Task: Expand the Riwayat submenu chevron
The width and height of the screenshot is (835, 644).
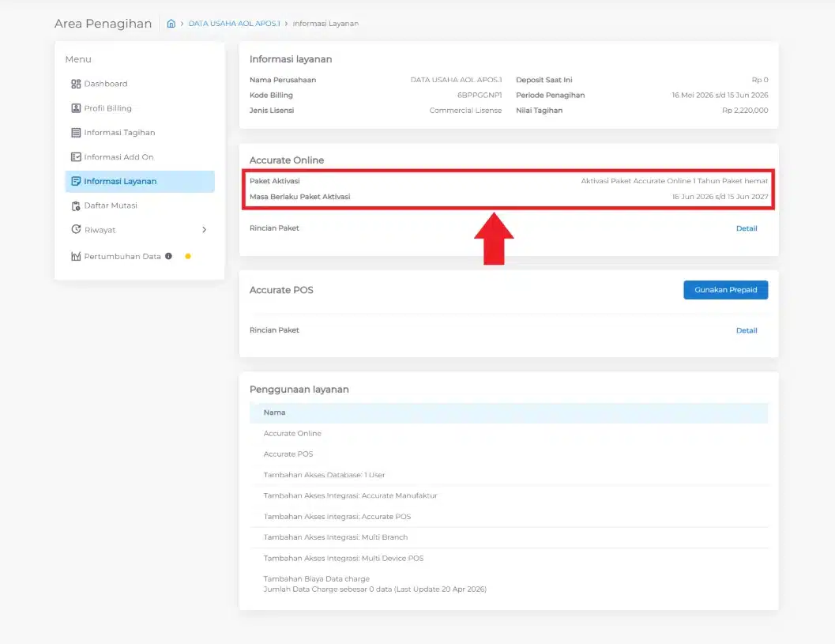Action: point(204,230)
